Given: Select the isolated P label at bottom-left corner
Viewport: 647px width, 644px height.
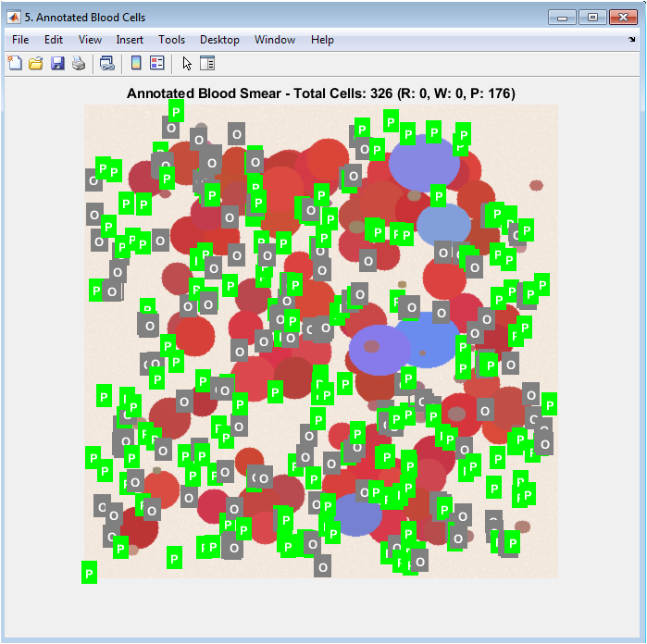Looking at the screenshot, I should pyautogui.click(x=89, y=572).
